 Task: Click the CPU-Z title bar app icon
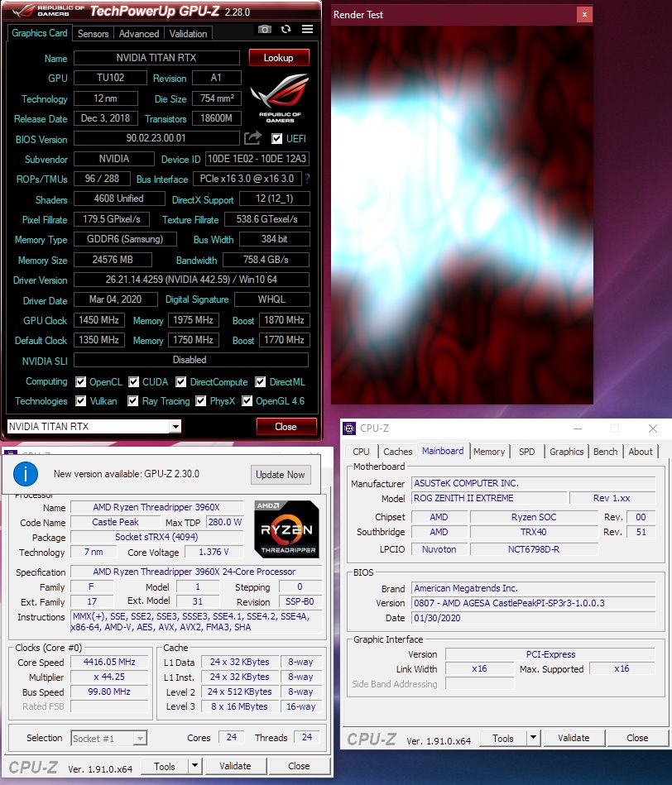(x=349, y=428)
